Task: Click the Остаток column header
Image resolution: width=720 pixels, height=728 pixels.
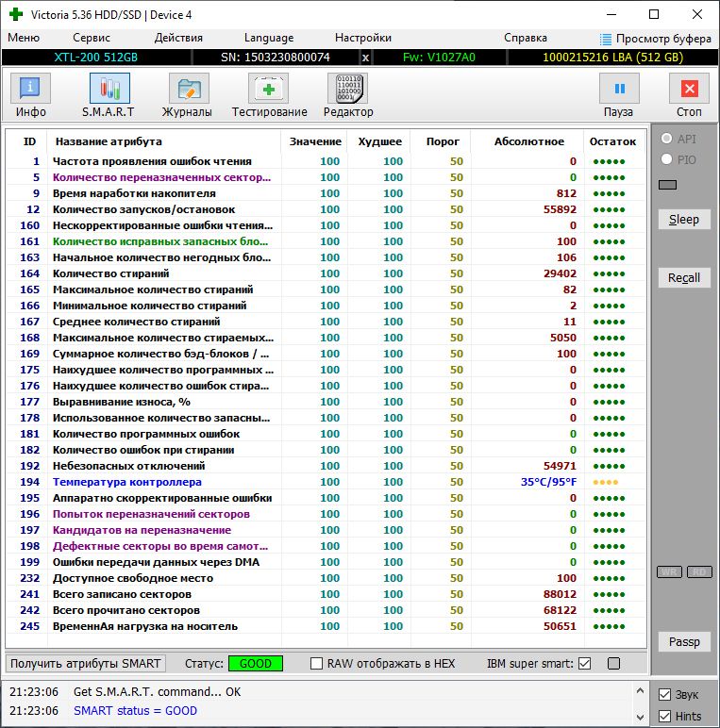Action: [x=612, y=141]
